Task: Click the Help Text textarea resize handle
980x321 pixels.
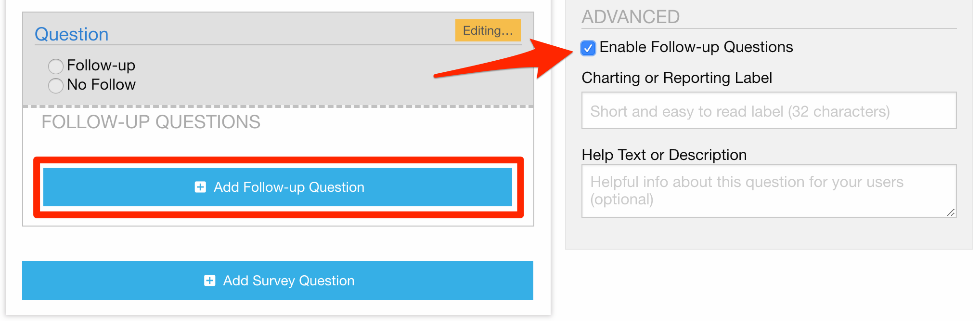Action: pyautogui.click(x=951, y=212)
